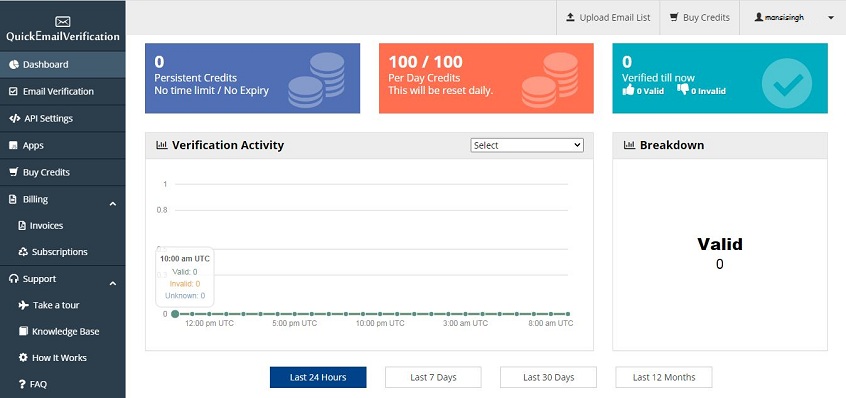The height and width of the screenshot is (398, 846).
Task: Click the Verification Activity chart icon
Action: 161,145
